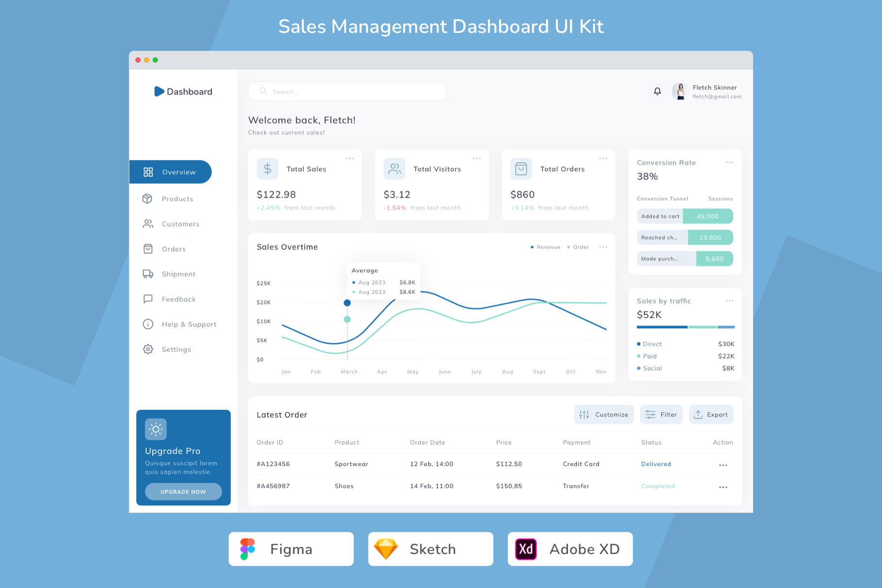Click the UPGRADE NOW button
Screen dimensions: 882x588
coord(183,492)
